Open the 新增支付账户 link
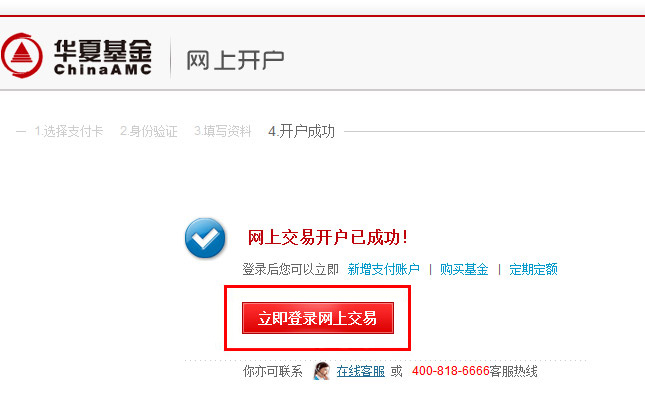Viewport: 645px width, 405px height. coord(383,269)
